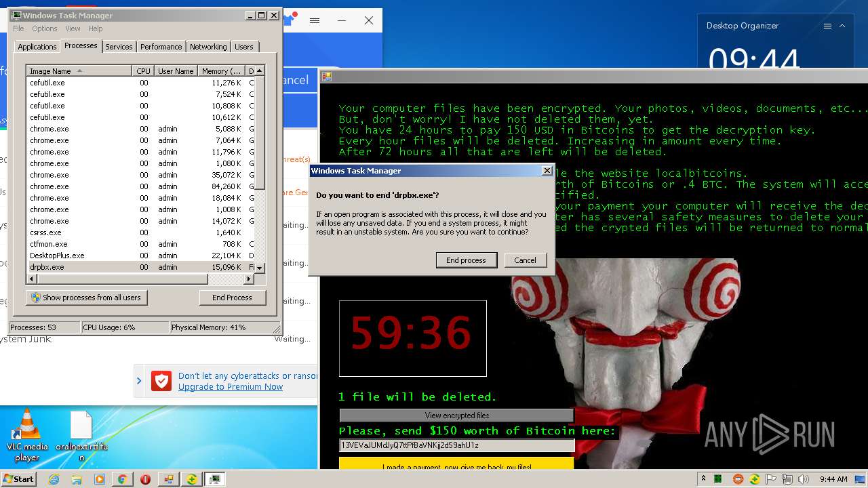868x488 pixels.
Task: Click End Process button in Task Manager
Action: click(232, 298)
